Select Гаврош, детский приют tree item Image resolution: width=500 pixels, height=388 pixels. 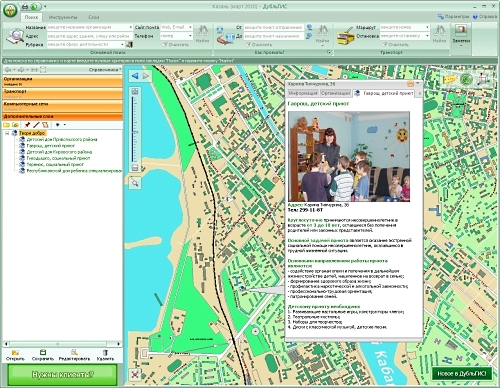(x=51, y=146)
